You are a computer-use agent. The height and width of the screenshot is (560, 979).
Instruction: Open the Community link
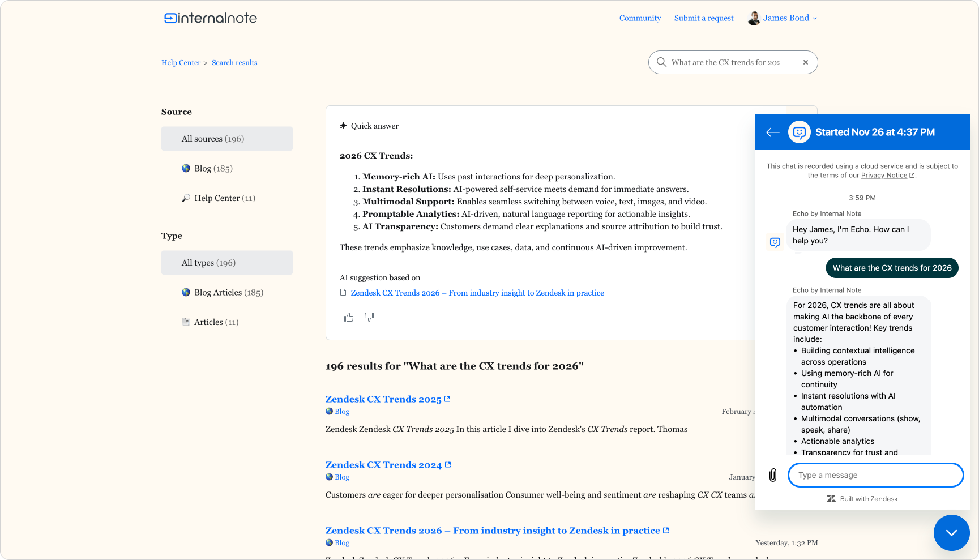click(640, 18)
